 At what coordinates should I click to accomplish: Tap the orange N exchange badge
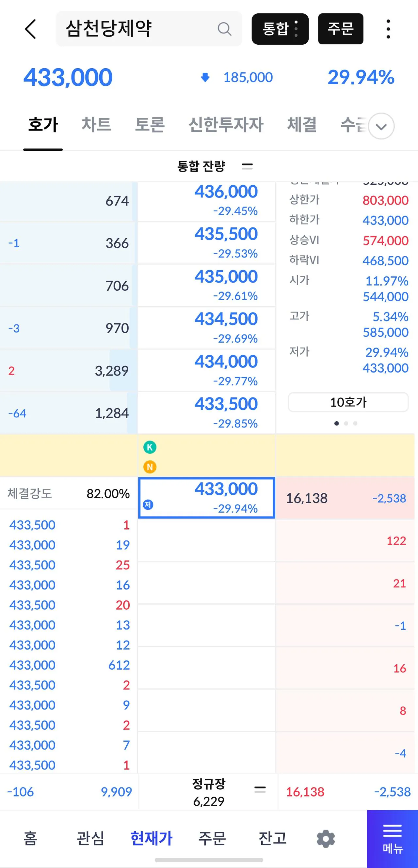click(x=150, y=467)
